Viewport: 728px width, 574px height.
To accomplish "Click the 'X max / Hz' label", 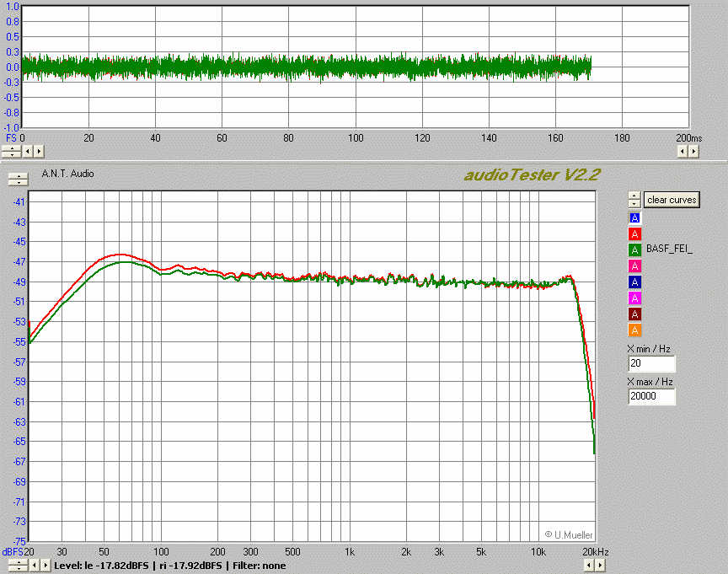I will coord(650,382).
